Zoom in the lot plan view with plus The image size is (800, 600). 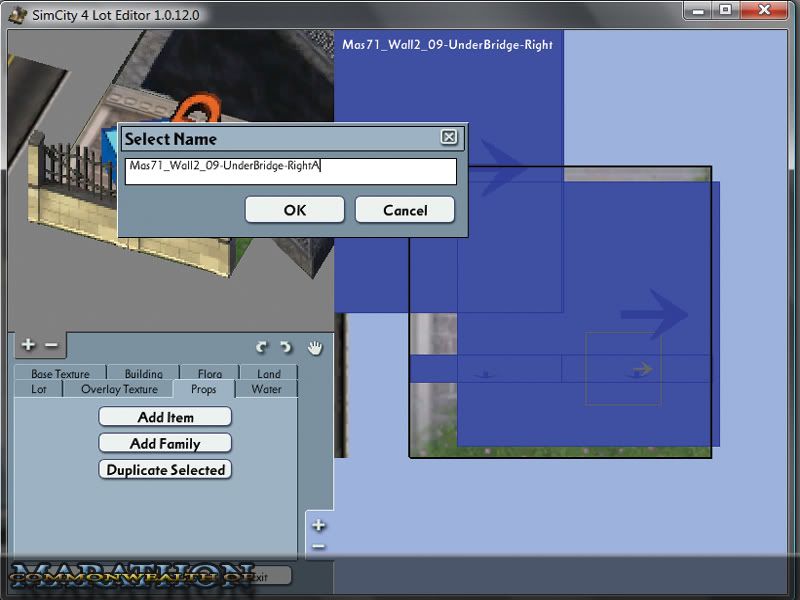coord(319,525)
